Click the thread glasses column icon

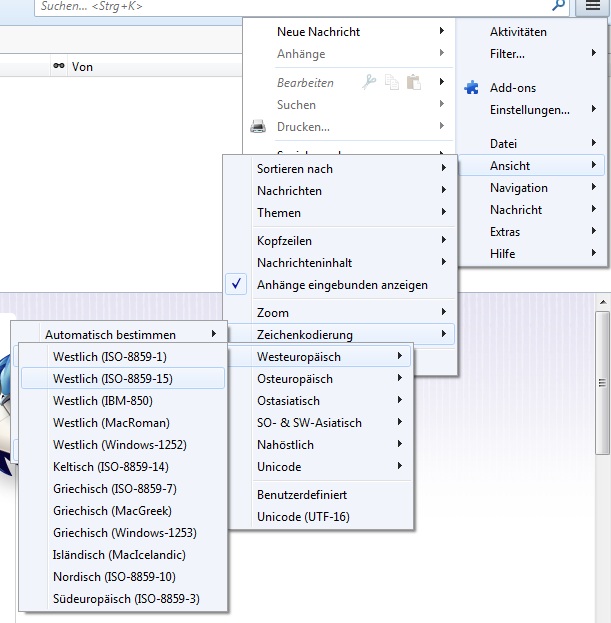click(59, 67)
